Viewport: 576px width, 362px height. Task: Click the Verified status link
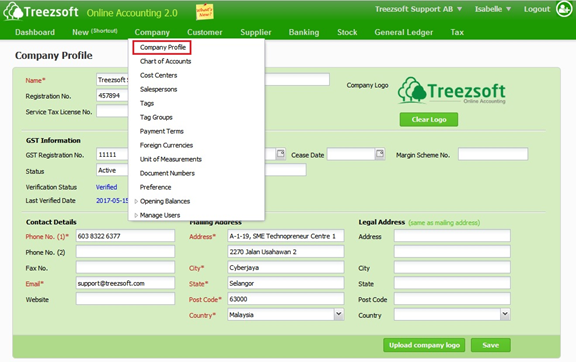pos(107,187)
